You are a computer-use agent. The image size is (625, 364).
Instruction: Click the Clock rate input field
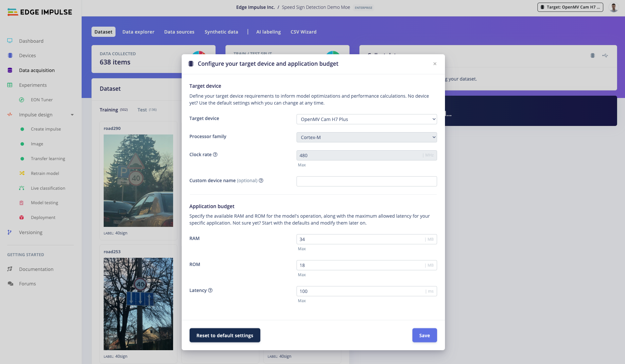(367, 155)
